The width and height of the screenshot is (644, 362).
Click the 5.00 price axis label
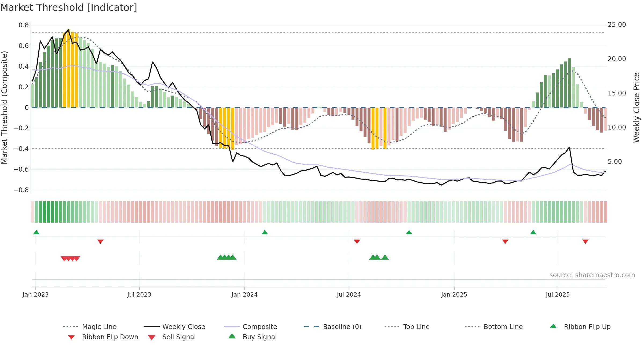click(x=615, y=162)
